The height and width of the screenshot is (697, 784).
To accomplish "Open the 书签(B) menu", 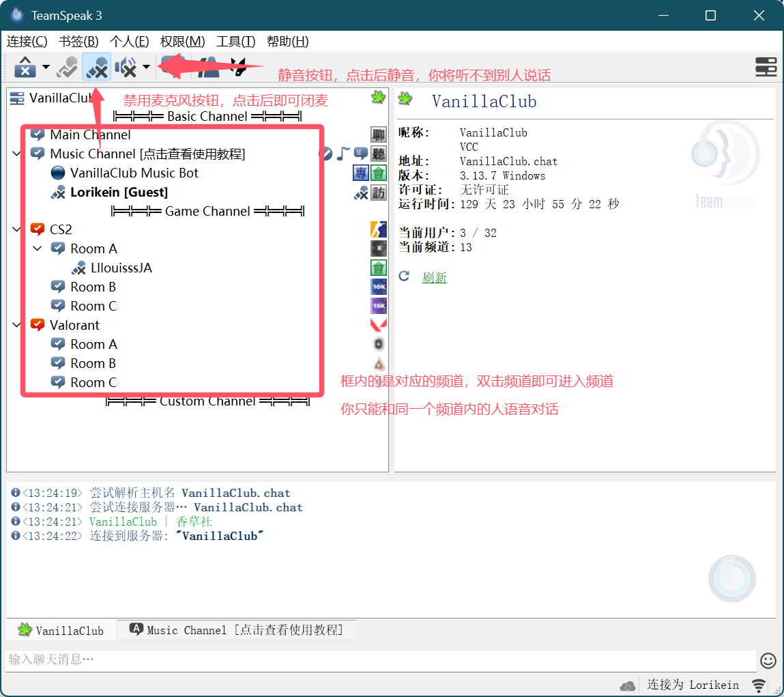I will (x=78, y=42).
